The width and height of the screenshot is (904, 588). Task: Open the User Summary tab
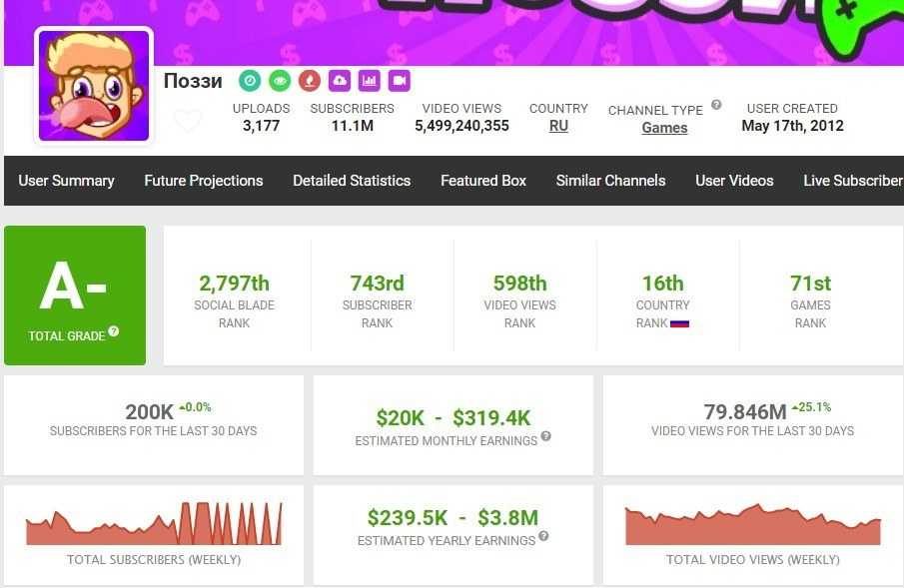[66, 181]
